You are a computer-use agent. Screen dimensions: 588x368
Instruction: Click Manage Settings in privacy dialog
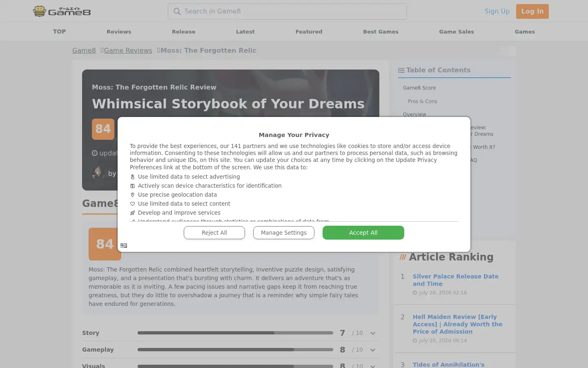pos(284,233)
